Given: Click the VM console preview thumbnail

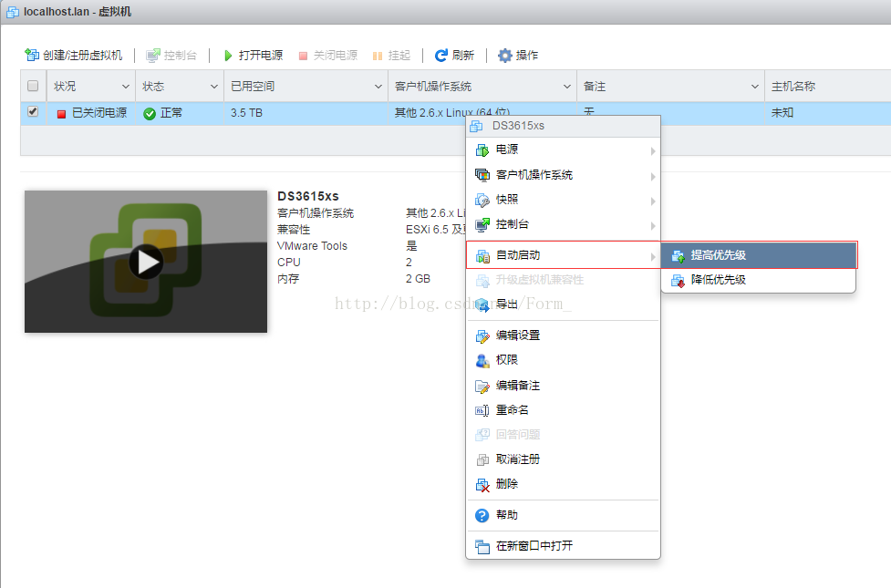Looking at the screenshot, I should pyautogui.click(x=146, y=262).
